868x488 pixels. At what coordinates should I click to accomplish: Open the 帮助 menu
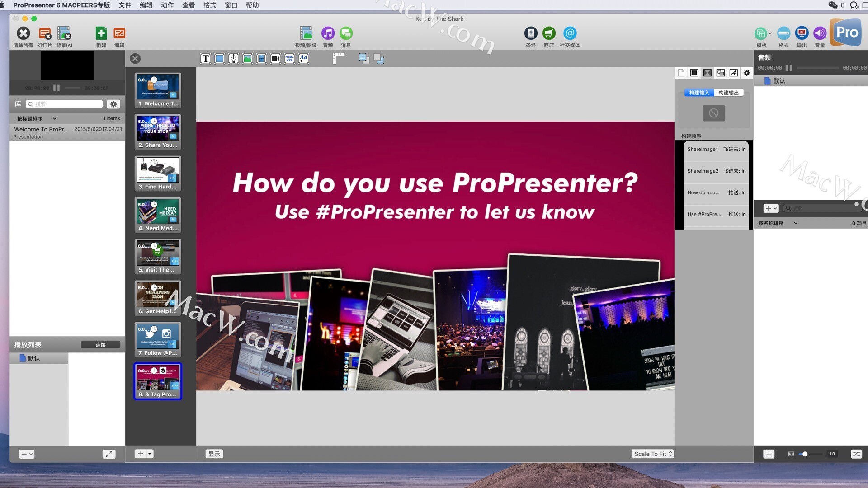[252, 5]
